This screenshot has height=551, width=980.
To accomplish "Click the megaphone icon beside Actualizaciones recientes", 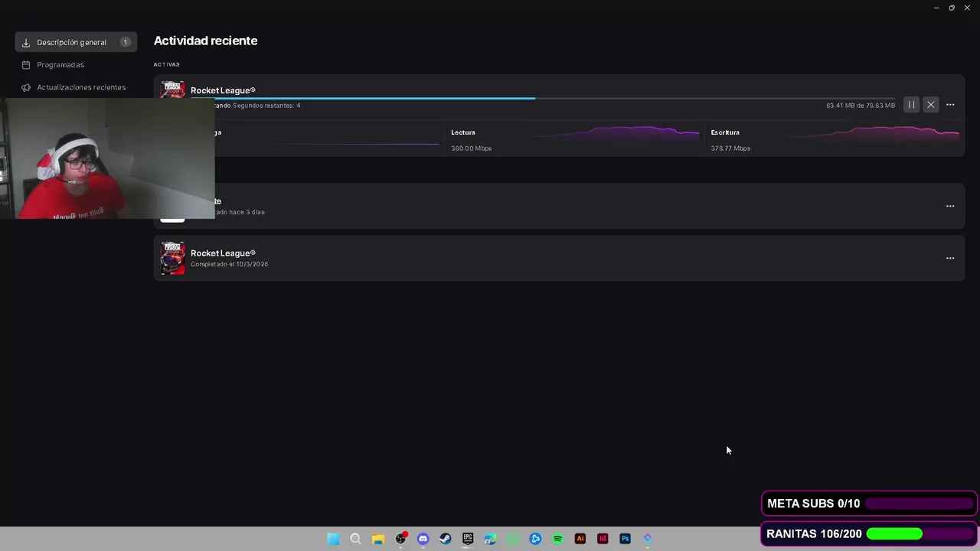I will pyautogui.click(x=26, y=87).
